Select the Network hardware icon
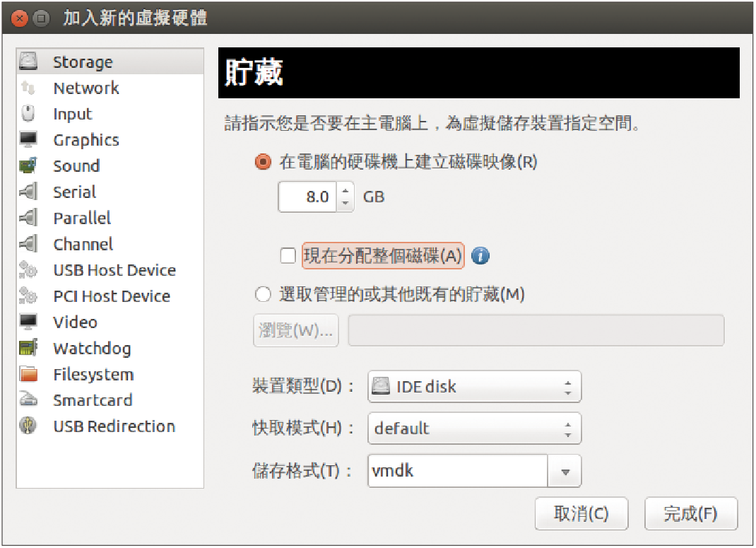 [x=28, y=88]
